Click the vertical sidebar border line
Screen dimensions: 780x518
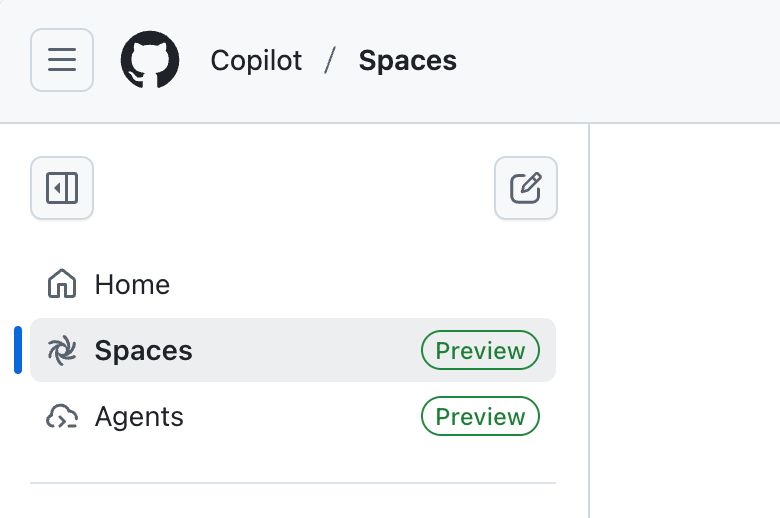[x=589, y=320]
